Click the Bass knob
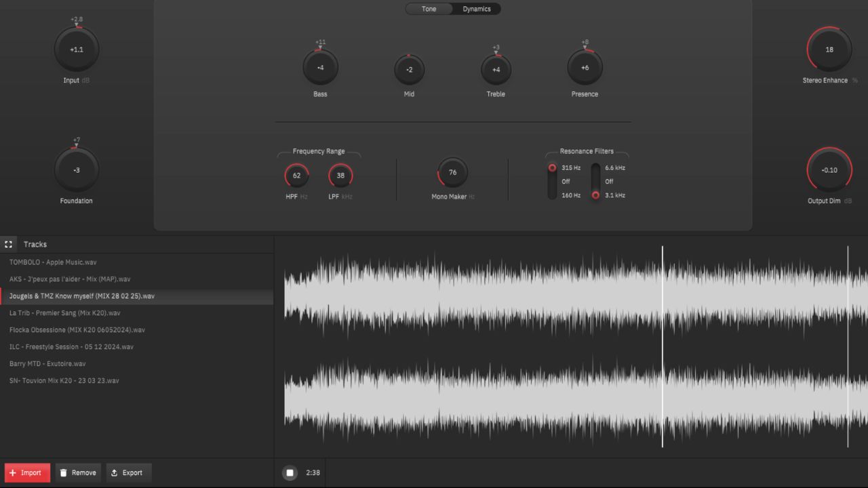The width and height of the screenshot is (868, 488). [x=320, y=68]
